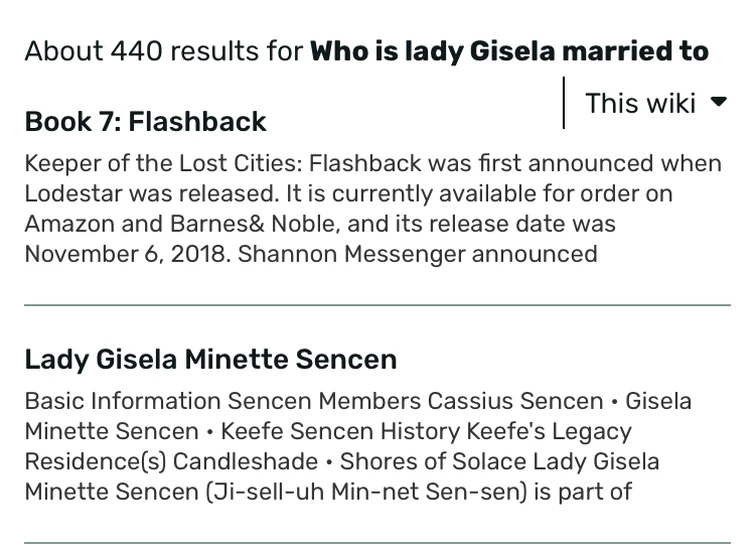Click 'Keeper of the Lost Cities' in the snippet

click(161, 163)
